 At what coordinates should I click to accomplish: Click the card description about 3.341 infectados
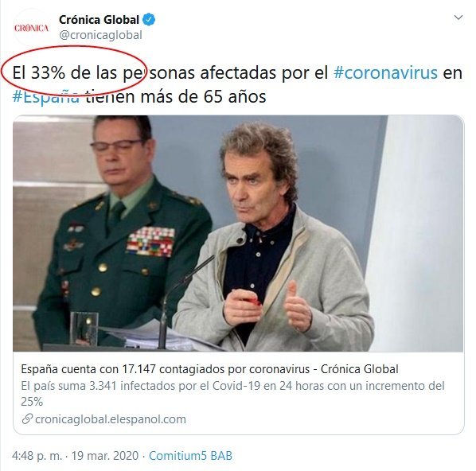(x=233, y=394)
